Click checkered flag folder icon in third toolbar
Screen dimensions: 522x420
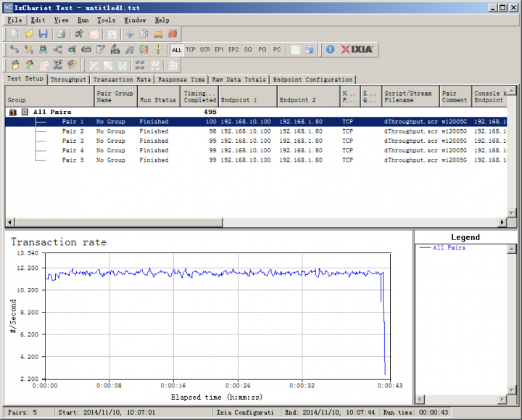(x=14, y=65)
